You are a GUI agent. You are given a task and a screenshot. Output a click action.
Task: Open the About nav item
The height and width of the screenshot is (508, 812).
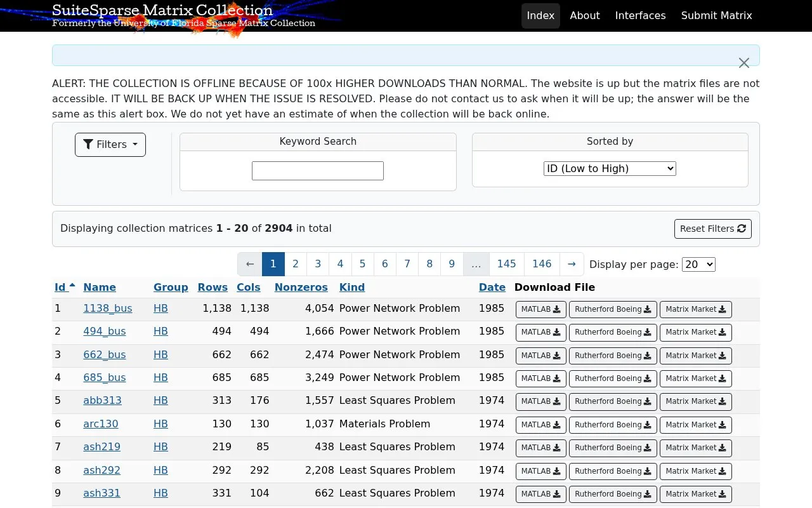click(x=585, y=16)
